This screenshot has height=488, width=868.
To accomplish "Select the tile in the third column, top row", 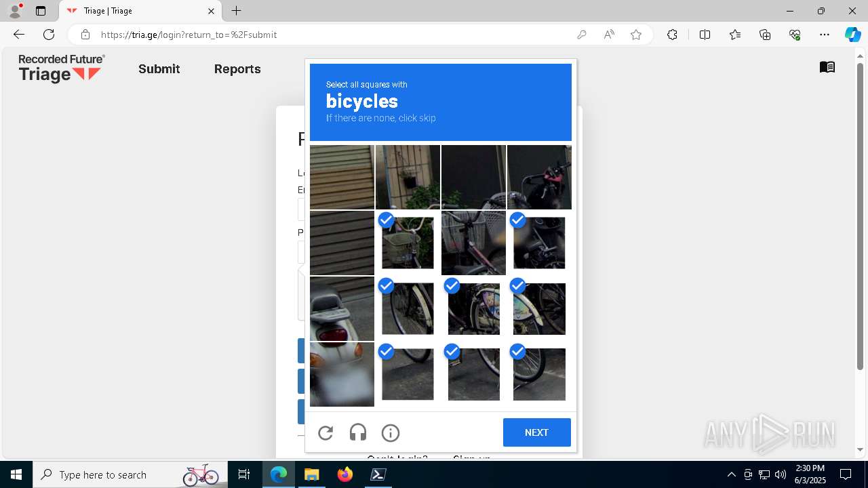I will (473, 177).
